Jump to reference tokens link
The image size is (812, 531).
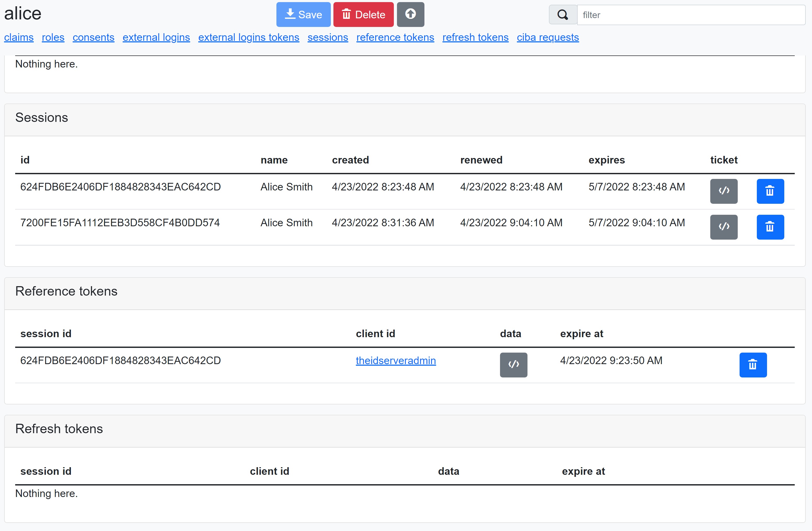[x=395, y=37]
